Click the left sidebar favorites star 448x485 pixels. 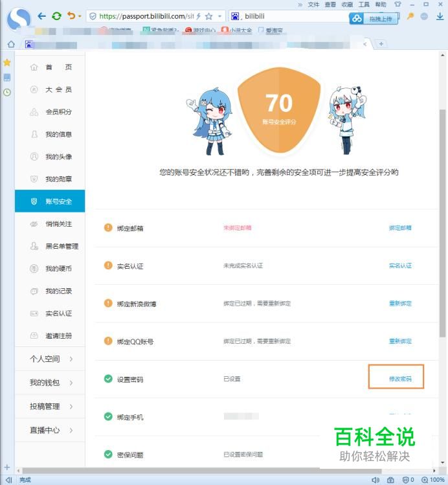click(7, 62)
